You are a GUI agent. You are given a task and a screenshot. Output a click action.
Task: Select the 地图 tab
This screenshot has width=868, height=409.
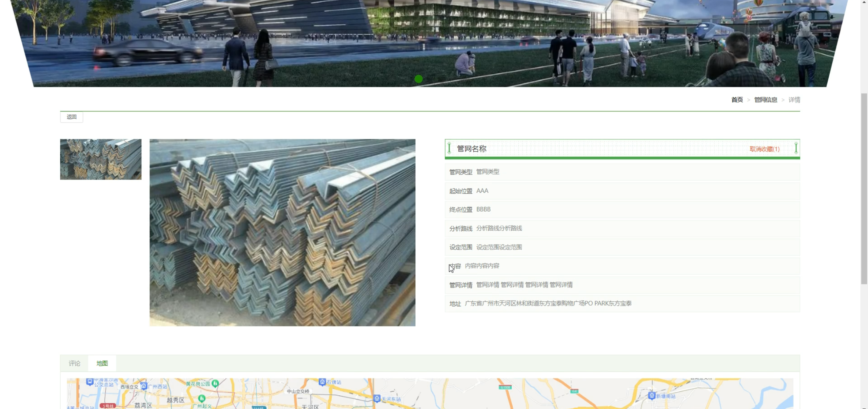click(x=102, y=364)
